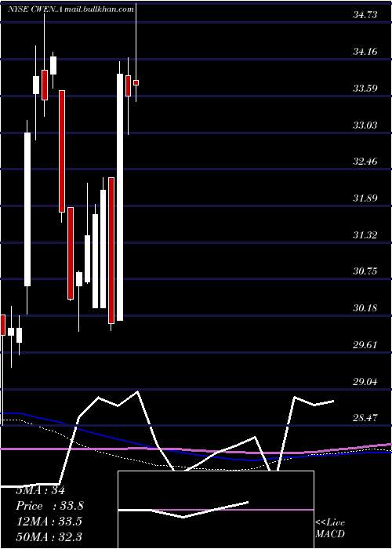Click the tall white candle near 33.03
The width and height of the screenshot is (392, 549).
[x=27, y=209]
